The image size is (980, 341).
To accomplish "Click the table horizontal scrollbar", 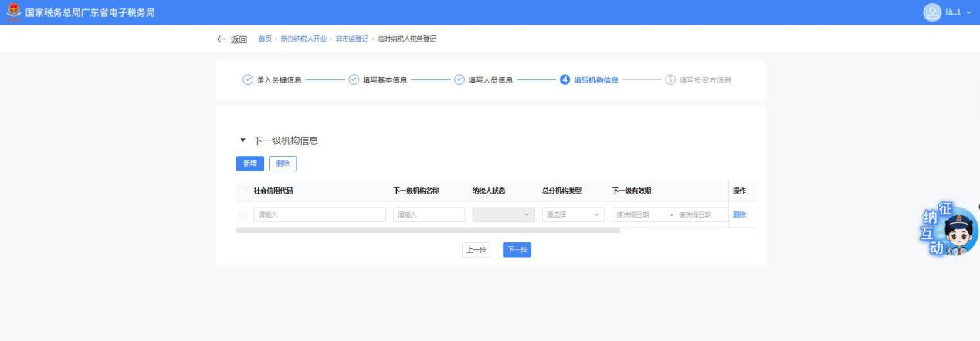I will [x=428, y=230].
